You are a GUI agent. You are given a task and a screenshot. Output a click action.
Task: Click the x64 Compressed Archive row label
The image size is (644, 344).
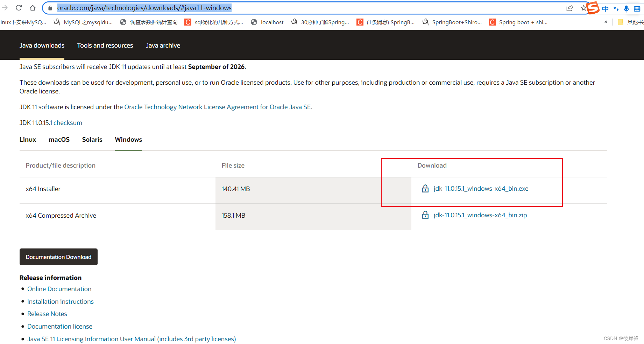click(61, 216)
